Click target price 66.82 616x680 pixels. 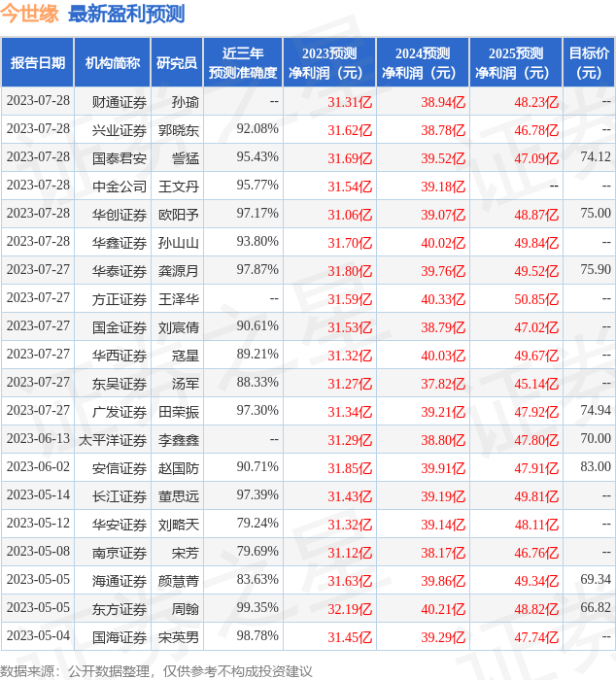(x=596, y=608)
